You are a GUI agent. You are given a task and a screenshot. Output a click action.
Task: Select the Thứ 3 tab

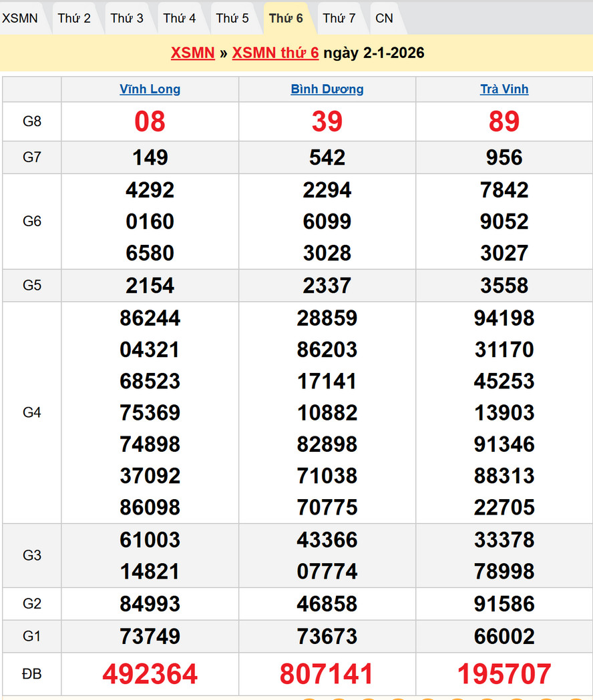coord(127,18)
